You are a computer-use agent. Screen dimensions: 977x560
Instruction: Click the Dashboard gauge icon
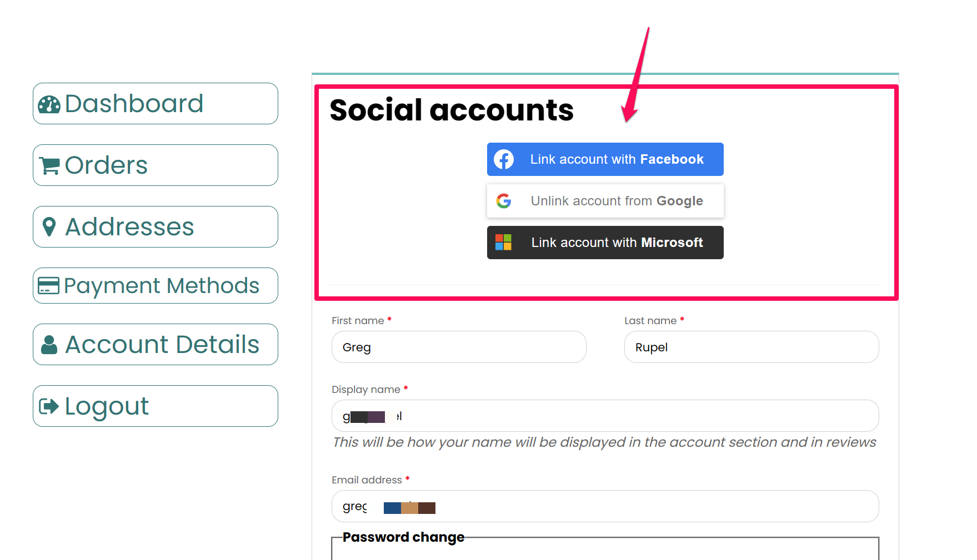click(49, 104)
